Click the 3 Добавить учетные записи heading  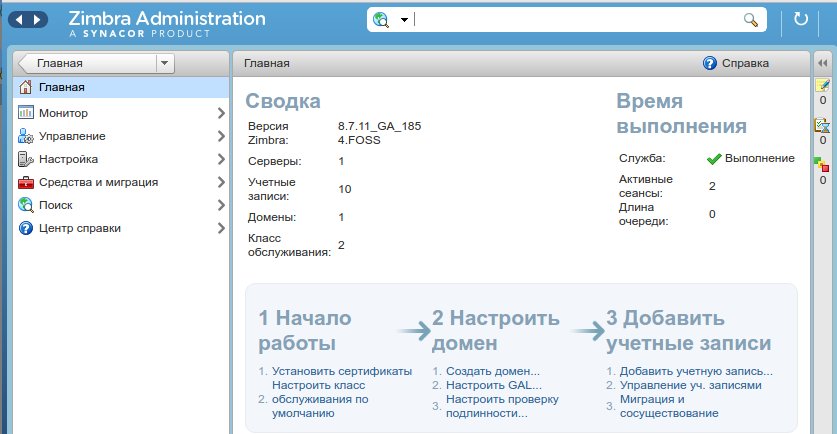coord(689,330)
